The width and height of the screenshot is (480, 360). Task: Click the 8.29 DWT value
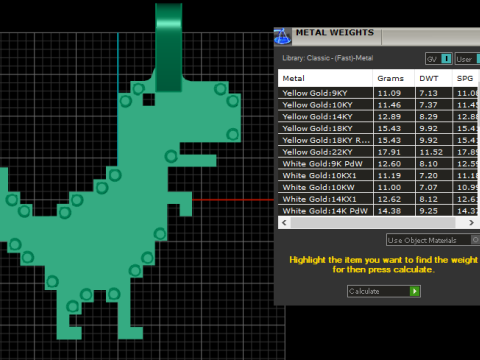(x=428, y=117)
